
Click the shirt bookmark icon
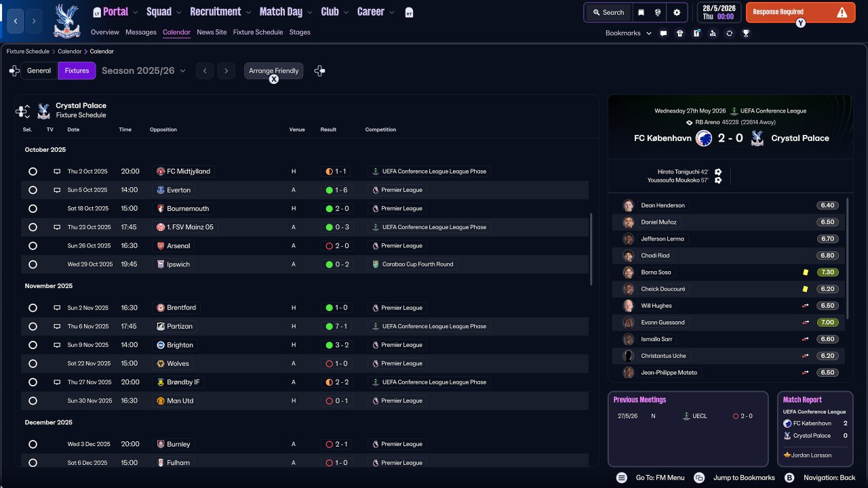coord(680,33)
